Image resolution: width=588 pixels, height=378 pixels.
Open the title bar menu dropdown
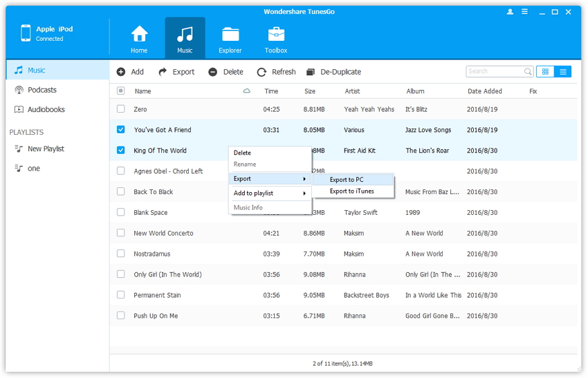point(525,12)
